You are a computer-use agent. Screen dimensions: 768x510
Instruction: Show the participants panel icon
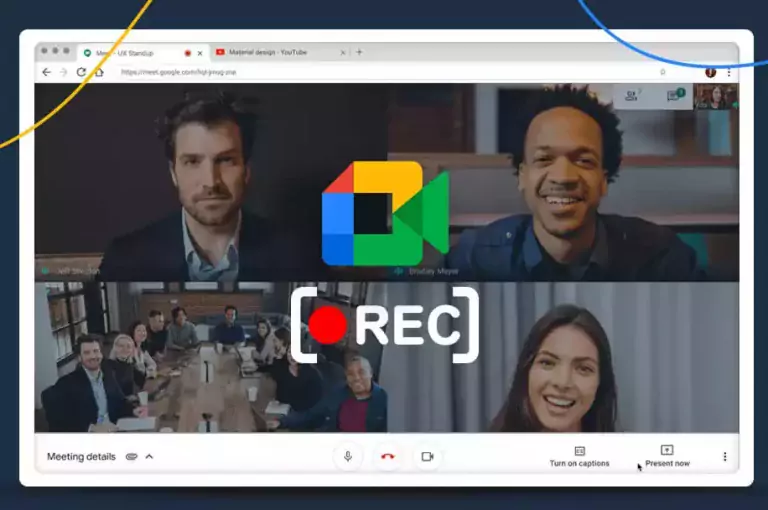tap(631, 96)
